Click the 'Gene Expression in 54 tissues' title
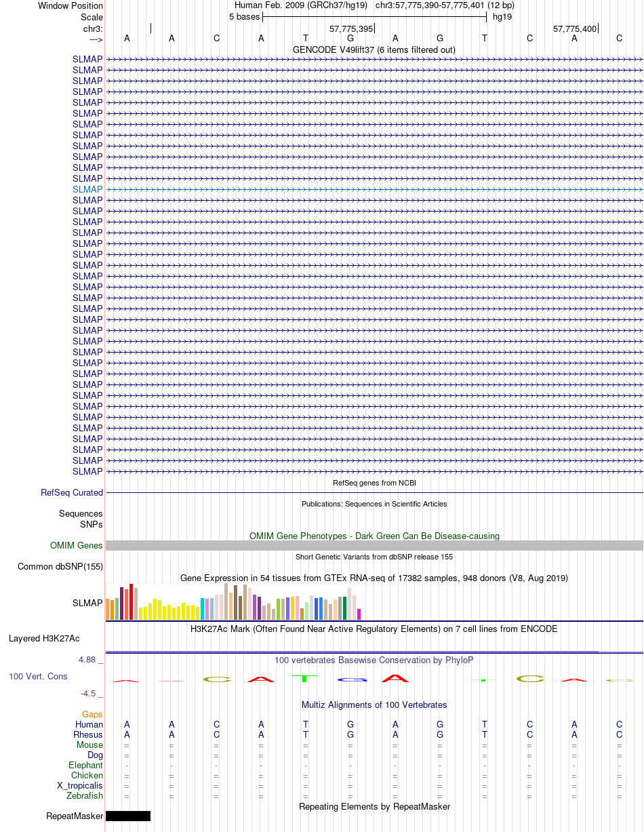Viewport: 644px width, 832px height. pyautogui.click(x=374, y=578)
